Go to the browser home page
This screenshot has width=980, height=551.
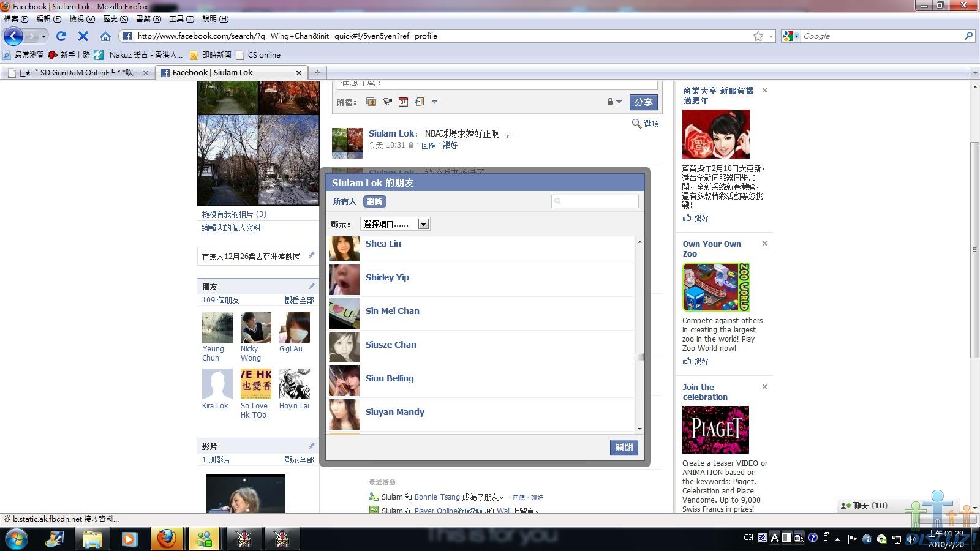[105, 36]
